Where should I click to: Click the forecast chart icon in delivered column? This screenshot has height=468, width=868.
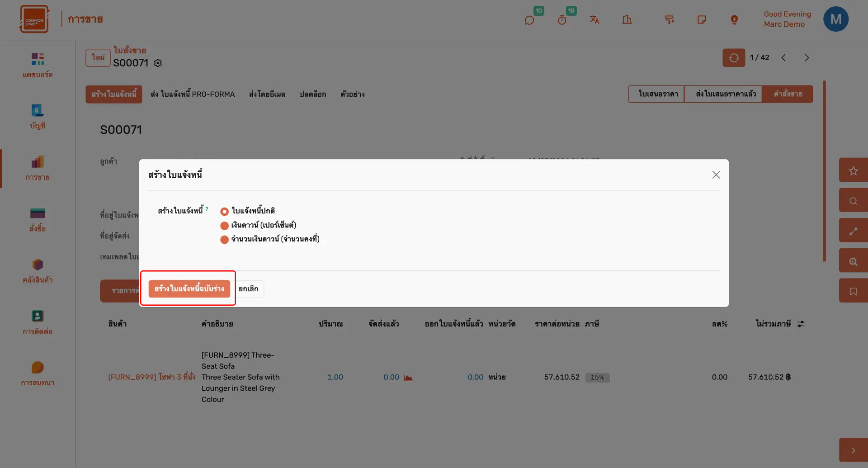(x=408, y=378)
